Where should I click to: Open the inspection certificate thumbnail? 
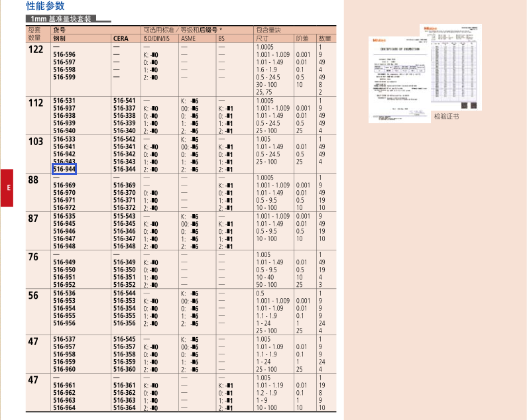[399, 79]
